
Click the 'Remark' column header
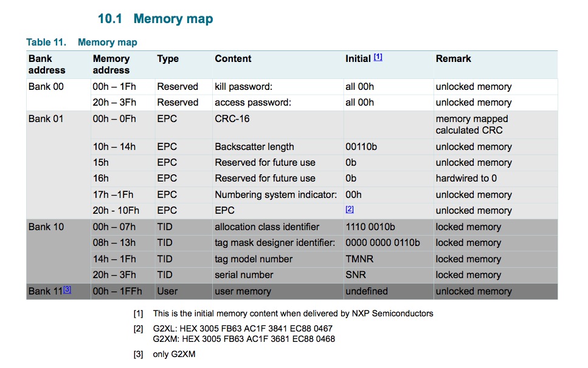pos(453,59)
